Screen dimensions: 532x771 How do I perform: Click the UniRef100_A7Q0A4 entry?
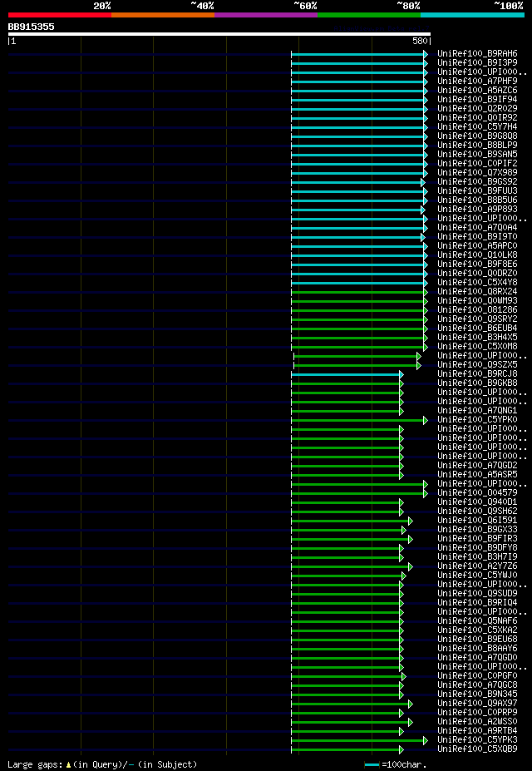pyautogui.click(x=477, y=228)
